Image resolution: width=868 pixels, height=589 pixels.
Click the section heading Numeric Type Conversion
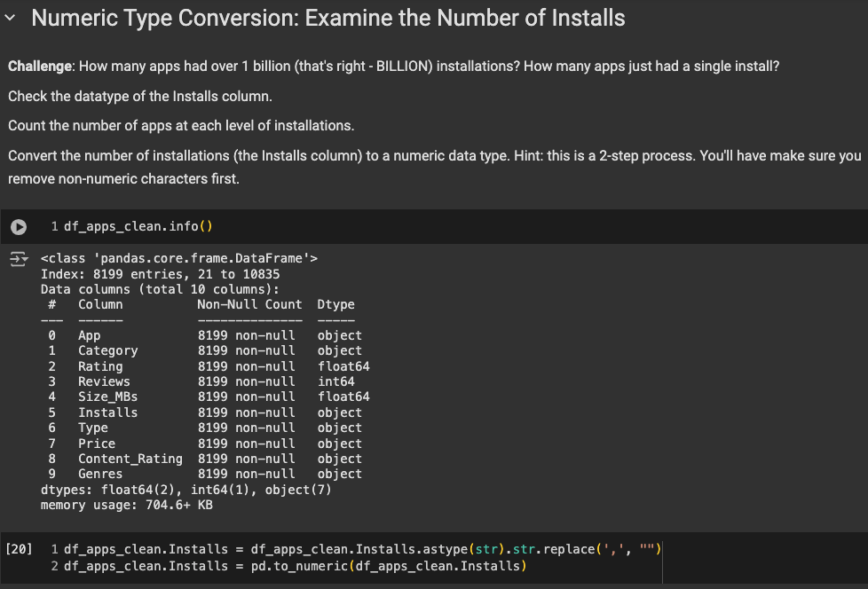(x=328, y=18)
